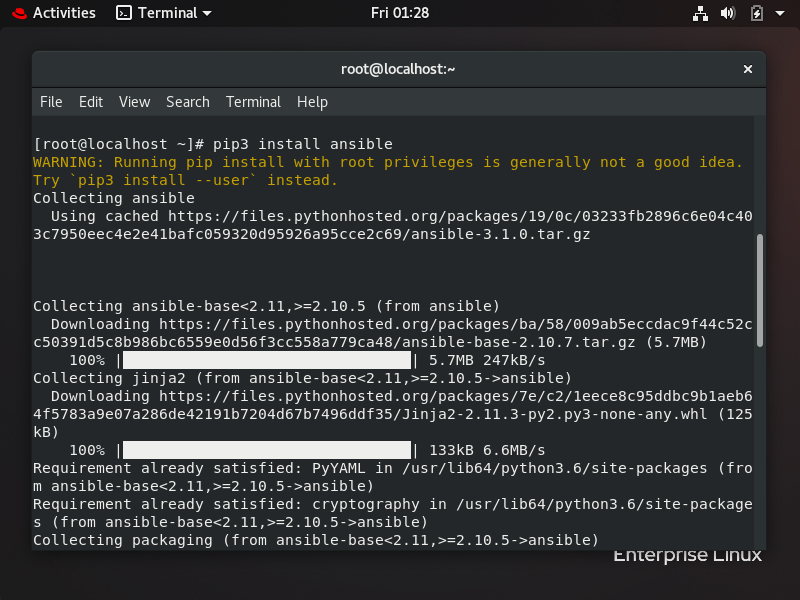Click the root@localhost:~ title bar

pyautogui.click(x=398, y=69)
